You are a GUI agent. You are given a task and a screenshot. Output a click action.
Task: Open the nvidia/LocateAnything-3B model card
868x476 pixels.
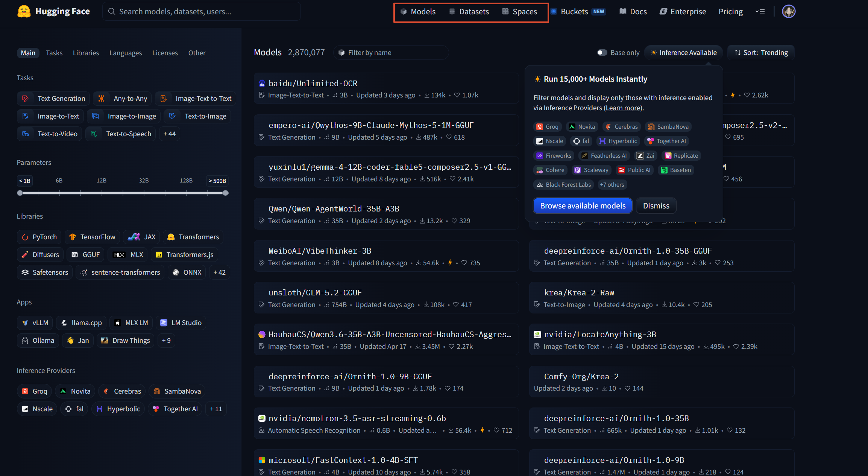(662, 340)
